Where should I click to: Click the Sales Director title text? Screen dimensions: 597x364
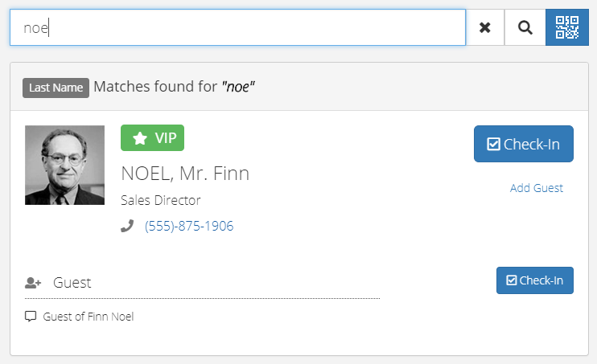(161, 200)
